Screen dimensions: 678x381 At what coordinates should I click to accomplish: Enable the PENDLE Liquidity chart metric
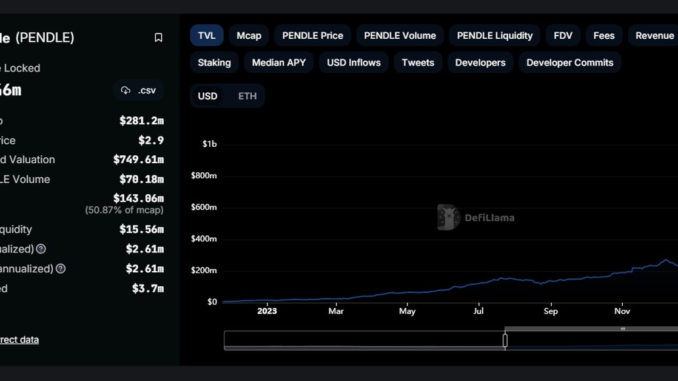(495, 35)
